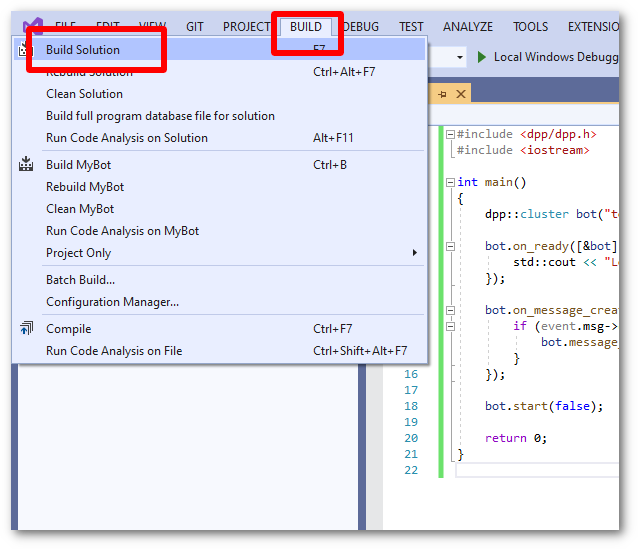
Task: Select Build Solution from the menu
Action: click(x=83, y=50)
